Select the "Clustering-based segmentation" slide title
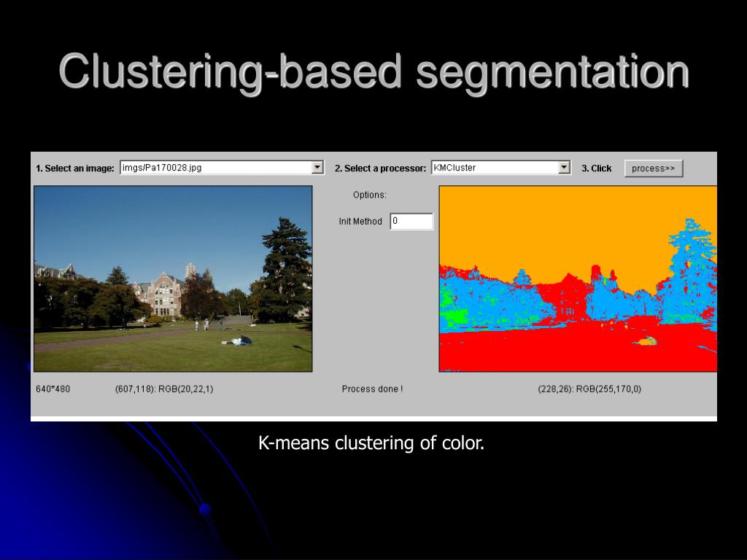The image size is (747, 560). click(x=373, y=73)
